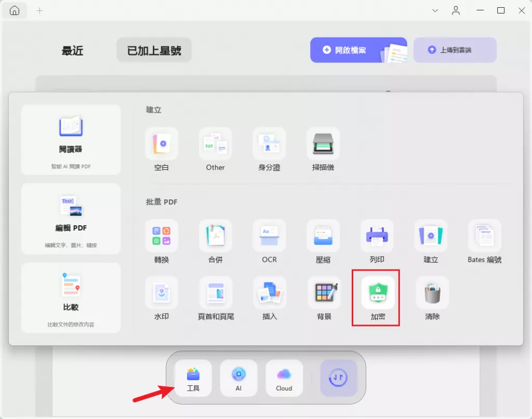Switch to the 最近 recent tab
Image resolution: width=532 pixels, height=419 pixels.
[72, 50]
